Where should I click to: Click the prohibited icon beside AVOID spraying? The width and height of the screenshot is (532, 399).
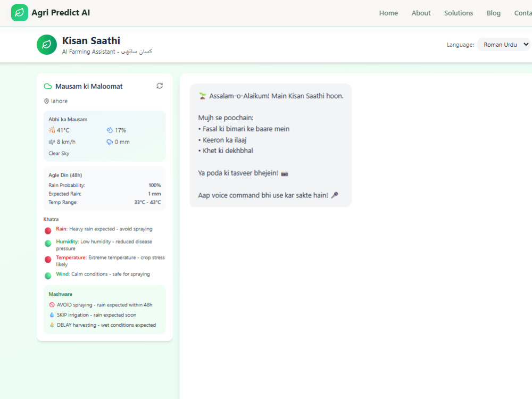tap(52, 305)
